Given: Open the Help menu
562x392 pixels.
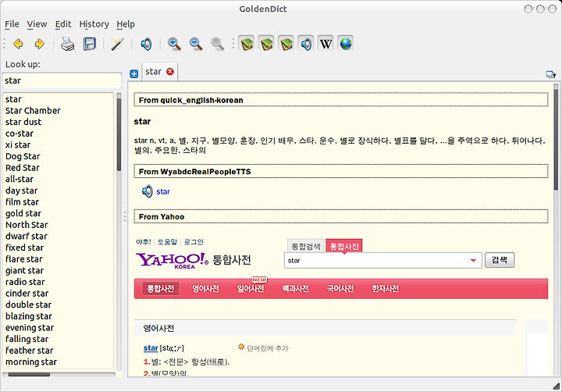Looking at the screenshot, I should pos(126,24).
